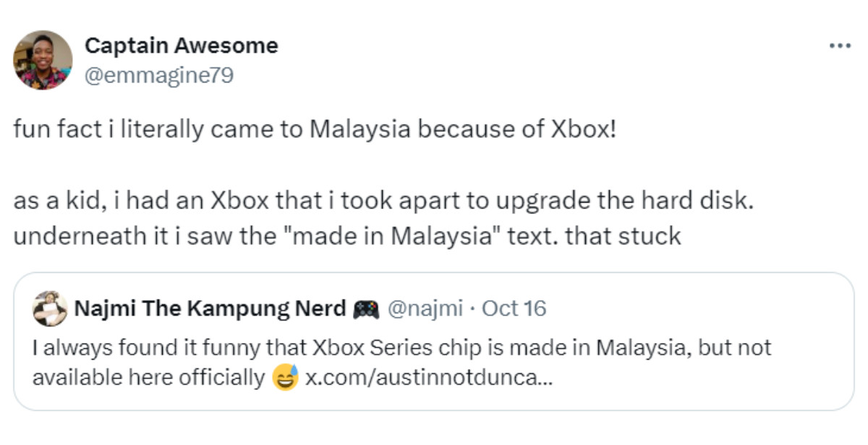Image resolution: width=868 pixels, height=445 pixels.
Task: Click the gamepad emoji beside Najmi's name
Action: 365,308
